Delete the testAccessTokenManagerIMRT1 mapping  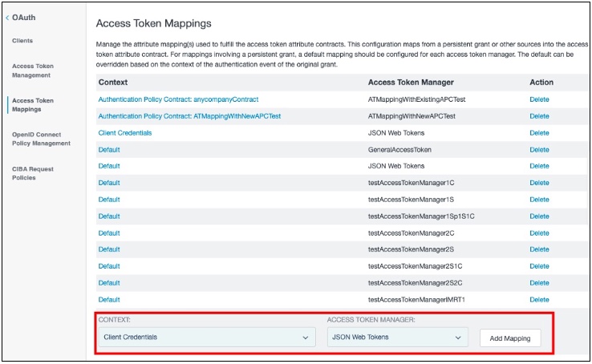click(539, 300)
